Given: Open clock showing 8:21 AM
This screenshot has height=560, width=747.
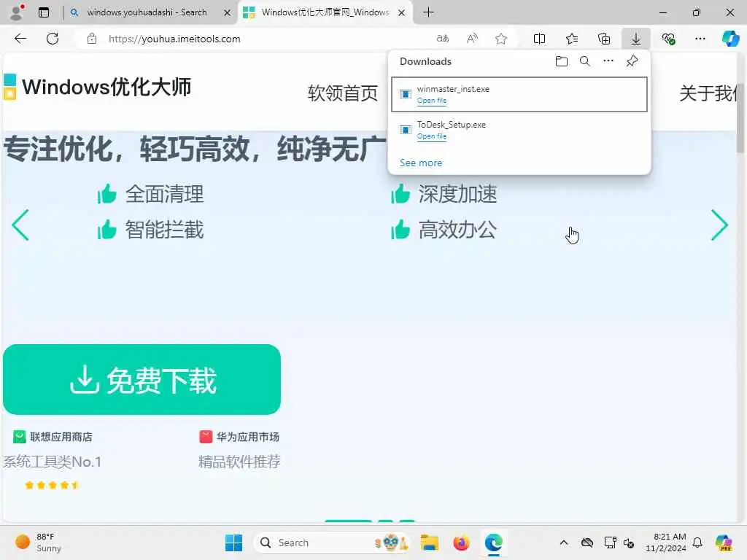Looking at the screenshot, I should click(665, 542).
